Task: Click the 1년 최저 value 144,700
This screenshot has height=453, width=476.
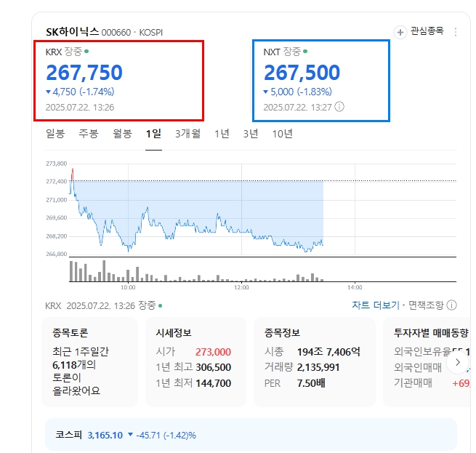Action: click(x=214, y=383)
